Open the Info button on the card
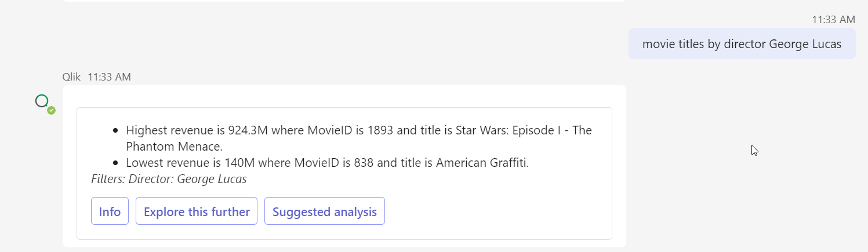Image resolution: width=868 pixels, height=252 pixels. coord(110,211)
